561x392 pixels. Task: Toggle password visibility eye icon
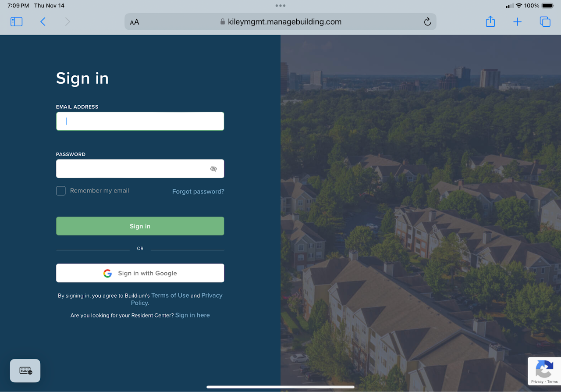(213, 169)
